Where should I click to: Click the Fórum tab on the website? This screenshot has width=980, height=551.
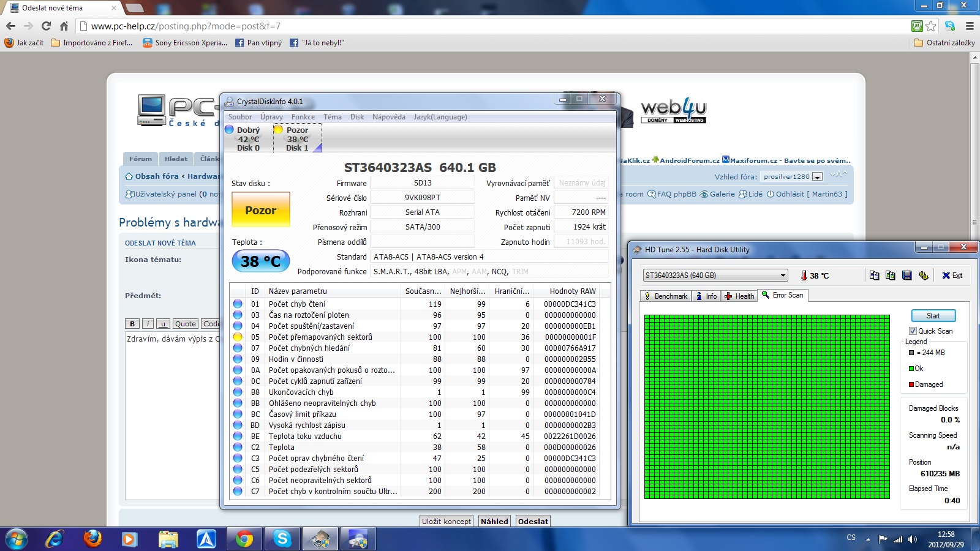(x=140, y=159)
